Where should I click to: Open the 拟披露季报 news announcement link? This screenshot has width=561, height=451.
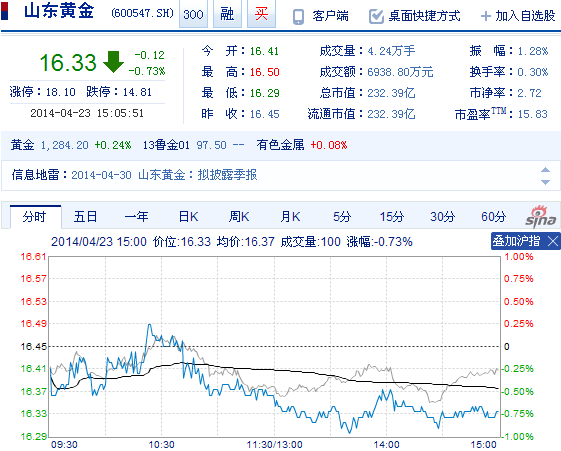[x=228, y=175]
